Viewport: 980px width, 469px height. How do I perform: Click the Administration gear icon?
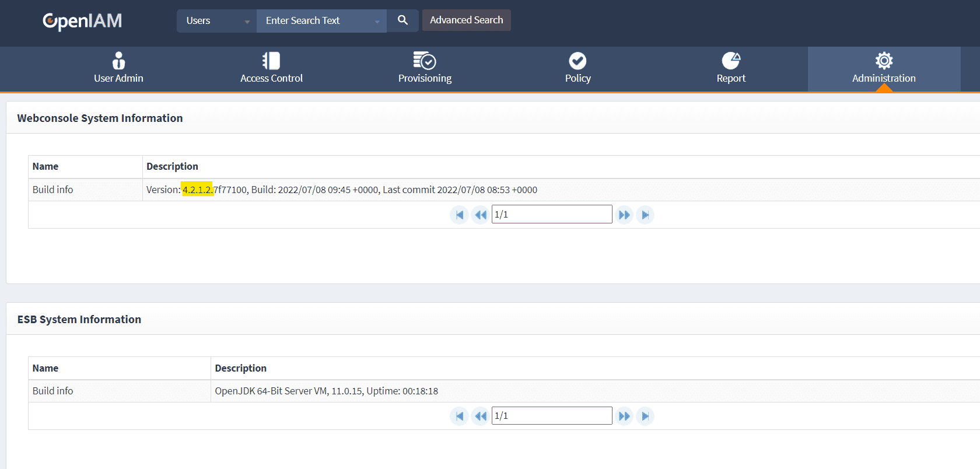(884, 61)
